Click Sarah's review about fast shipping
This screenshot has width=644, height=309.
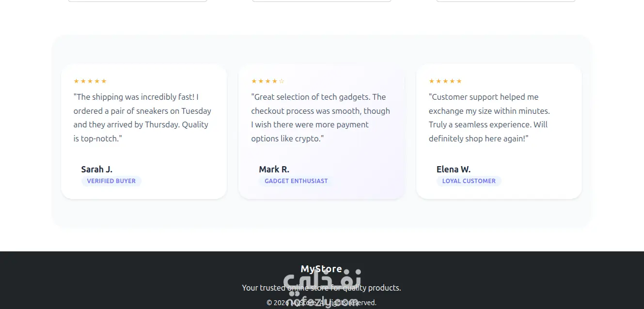tap(142, 118)
